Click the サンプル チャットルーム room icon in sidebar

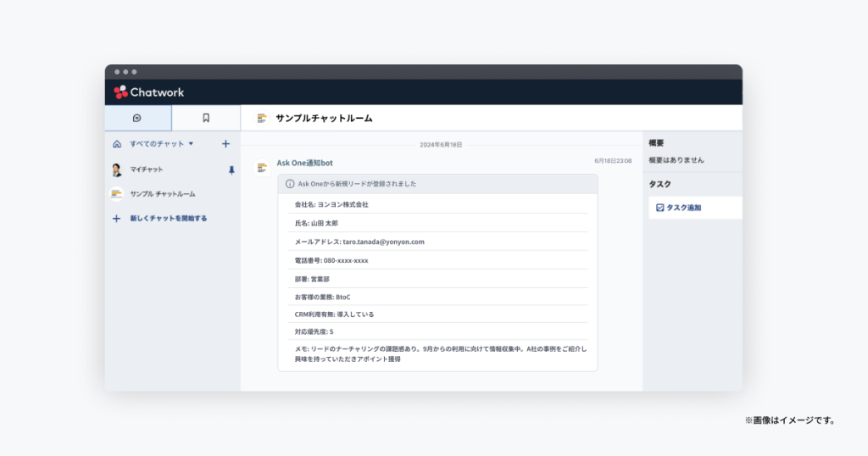coord(117,194)
